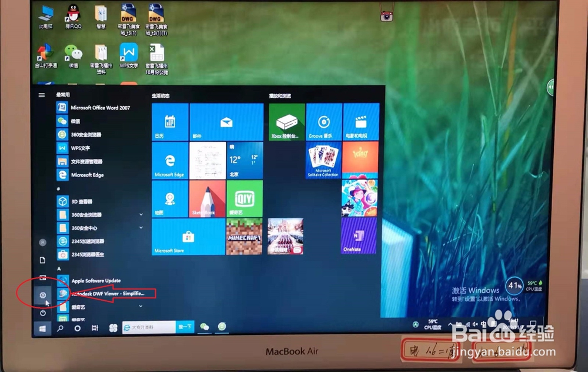Select WPS文字 desktop shortcut
588x372 pixels.
click(x=129, y=55)
